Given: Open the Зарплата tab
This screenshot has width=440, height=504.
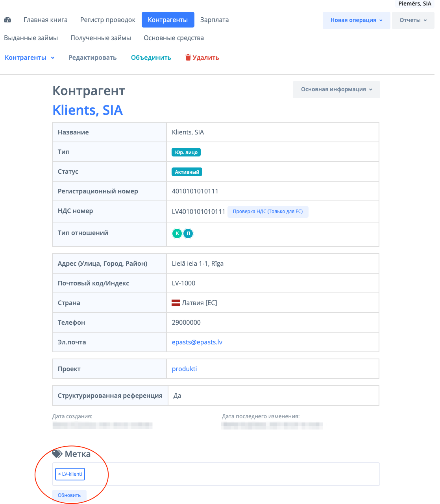Looking at the screenshot, I should coord(214,20).
